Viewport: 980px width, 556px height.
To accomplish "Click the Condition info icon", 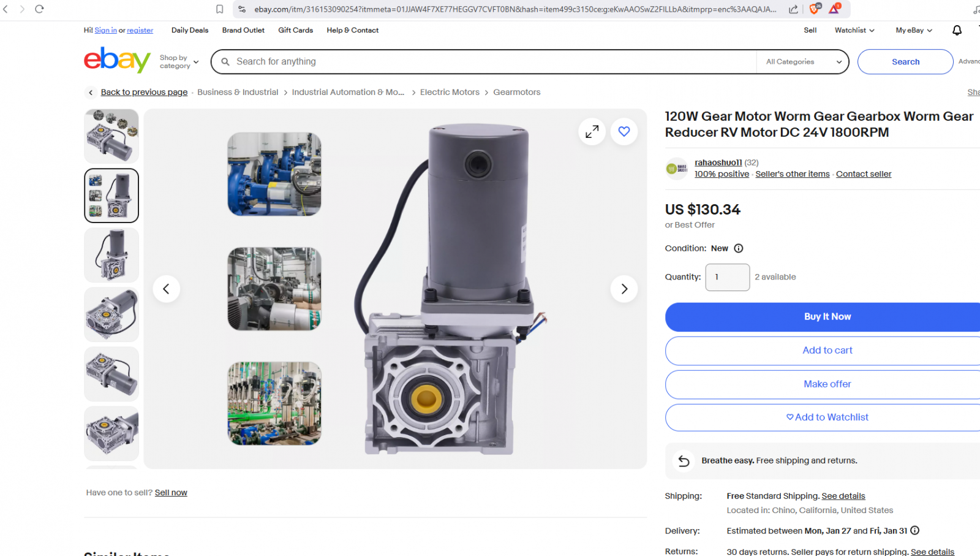I will click(739, 248).
